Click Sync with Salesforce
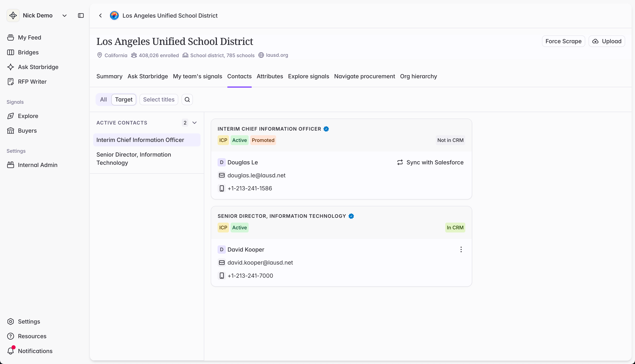The image size is (635, 364). point(430,163)
